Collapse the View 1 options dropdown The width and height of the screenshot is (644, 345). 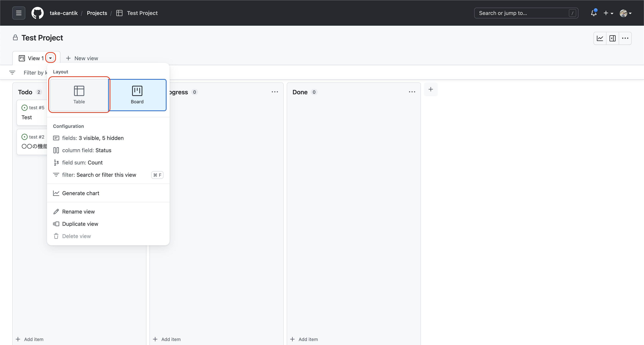50,58
